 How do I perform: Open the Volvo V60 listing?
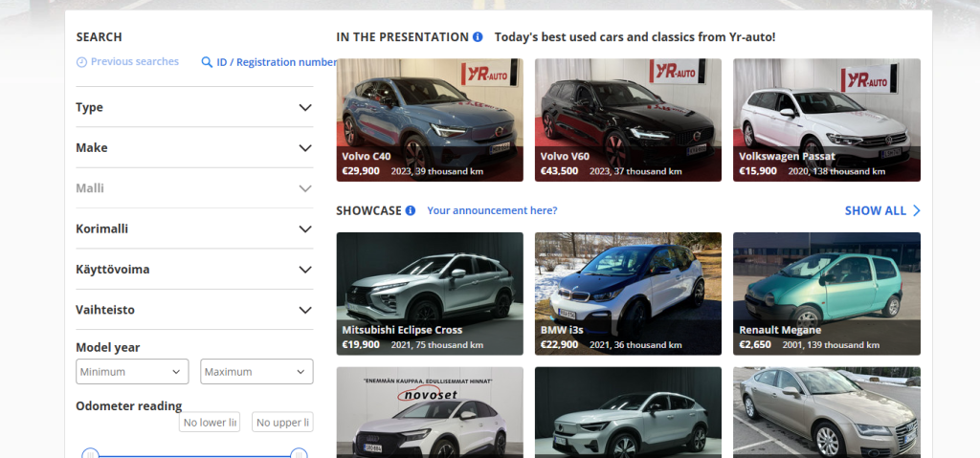pyautogui.click(x=628, y=120)
